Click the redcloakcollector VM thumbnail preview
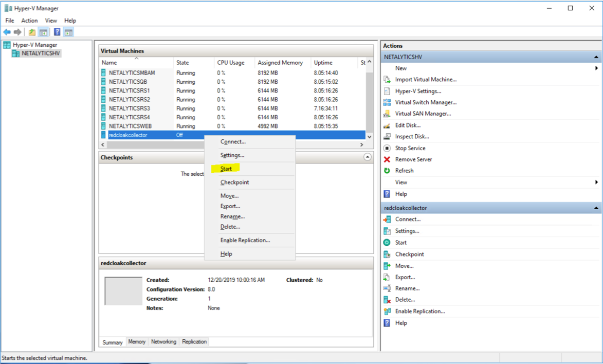This screenshot has width=603, height=364. coord(123,291)
